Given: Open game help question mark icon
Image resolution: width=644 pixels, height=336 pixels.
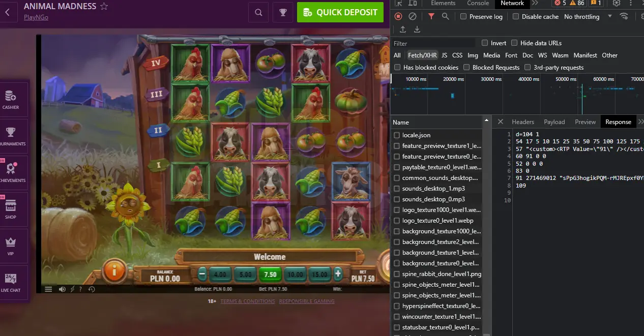Looking at the screenshot, I should point(81,289).
